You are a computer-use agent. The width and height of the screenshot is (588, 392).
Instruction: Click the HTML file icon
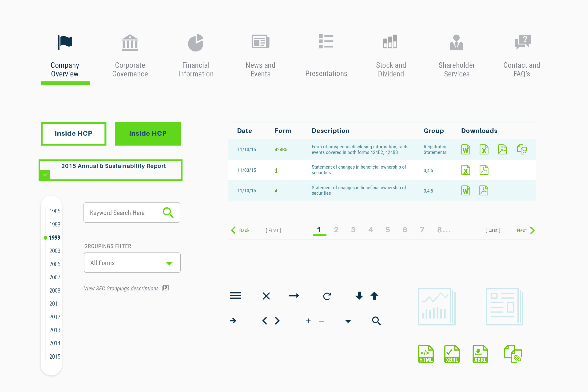(426, 354)
